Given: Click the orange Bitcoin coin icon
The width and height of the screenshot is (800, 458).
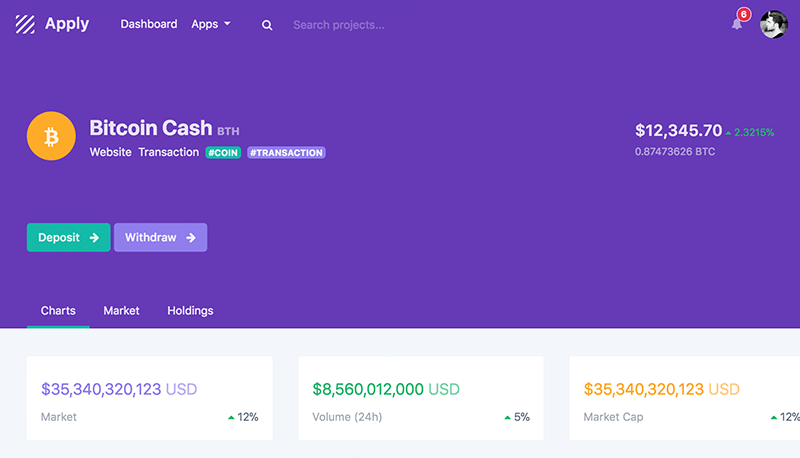Looking at the screenshot, I should click(x=51, y=136).
